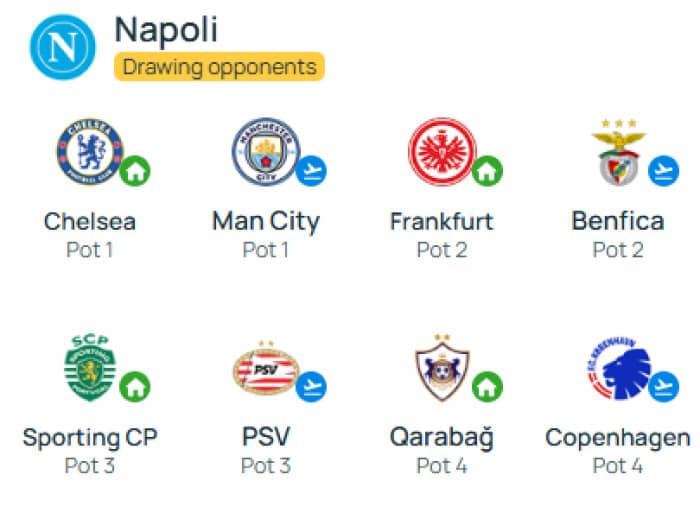Click the Manchester City crest
Screen dimensions: 700x506
click(266, 152)
